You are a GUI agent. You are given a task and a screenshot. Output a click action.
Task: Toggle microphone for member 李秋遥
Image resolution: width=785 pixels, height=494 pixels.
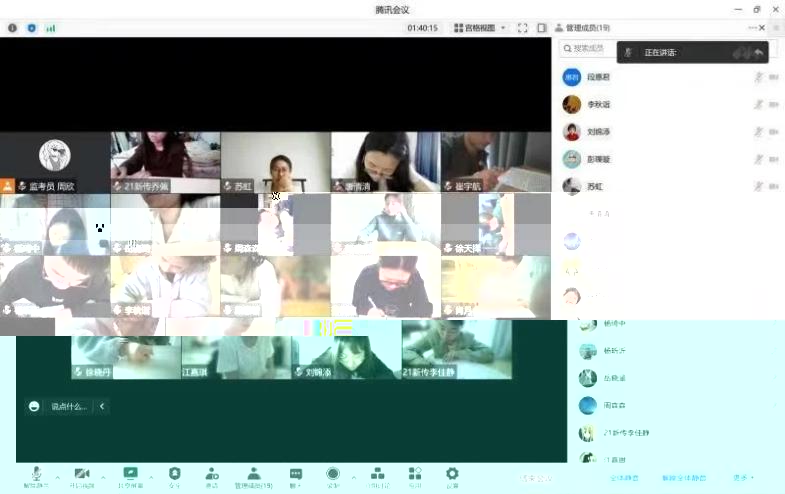pyautogui.click(x=758, y=104)
